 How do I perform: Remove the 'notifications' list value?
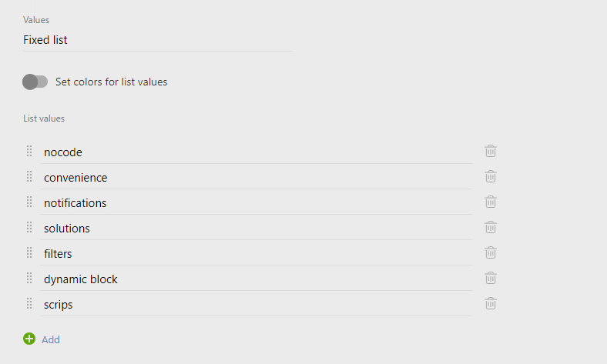point(491,202)
